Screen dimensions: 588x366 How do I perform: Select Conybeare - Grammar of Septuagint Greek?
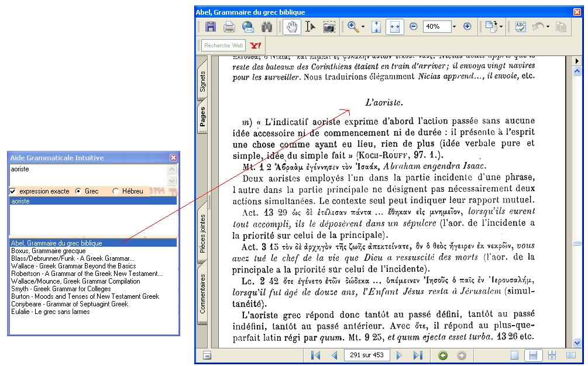click(70, 304)
